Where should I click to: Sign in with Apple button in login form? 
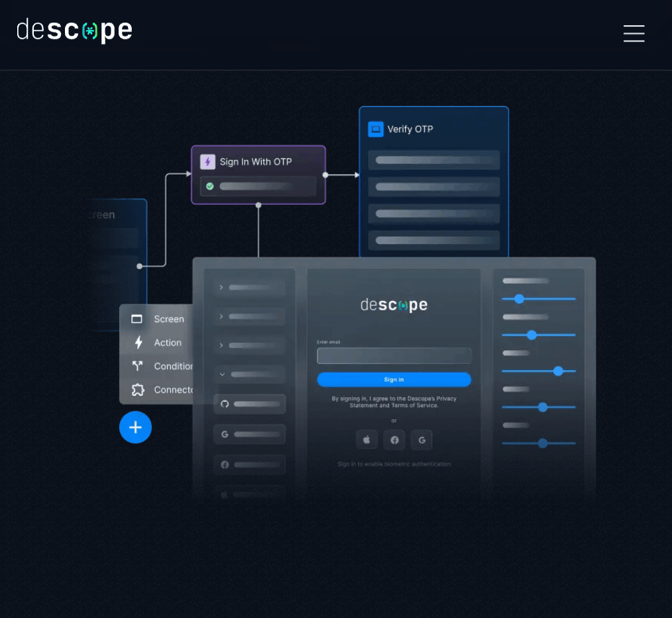pyautogui.click(x=366, y=440)
